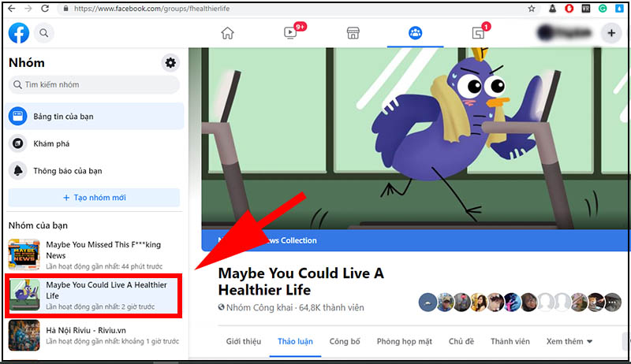Click the Facebook logo icon
This screenshot has width=631, height=364.
pos(19,33)
